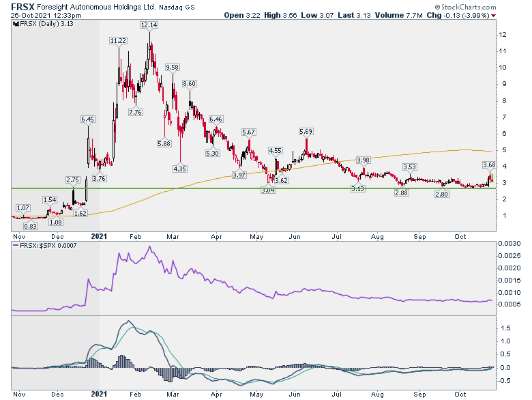Click the Last 3.13 value in the header
This screenshot has width=532, height=400.
[354, 15]
